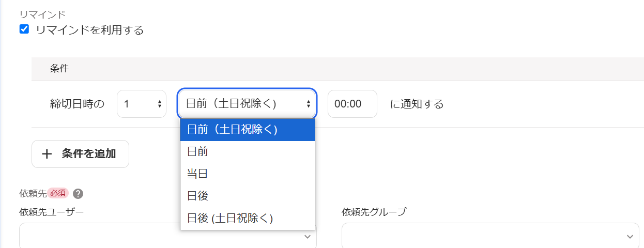Click the 00:00 time input field
644x248 pixels.
pos(352,104)
